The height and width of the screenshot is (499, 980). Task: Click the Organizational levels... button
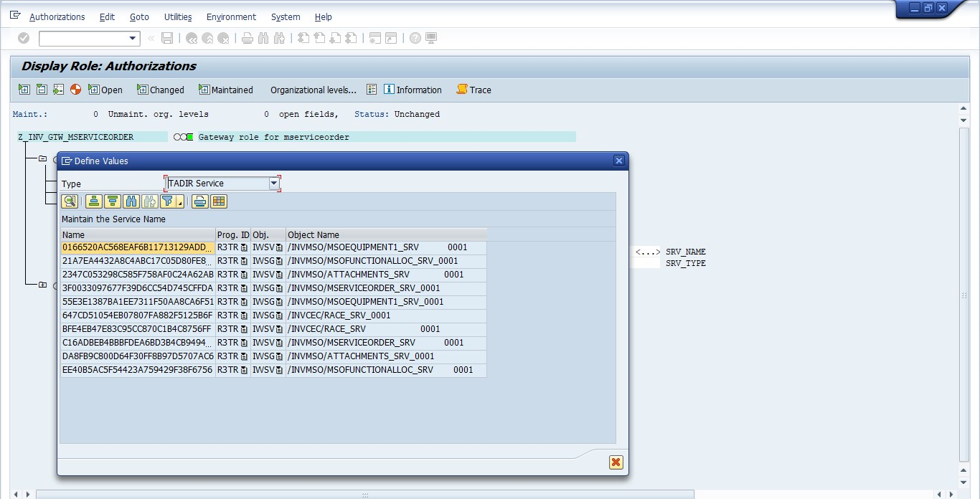coord(313,90)
